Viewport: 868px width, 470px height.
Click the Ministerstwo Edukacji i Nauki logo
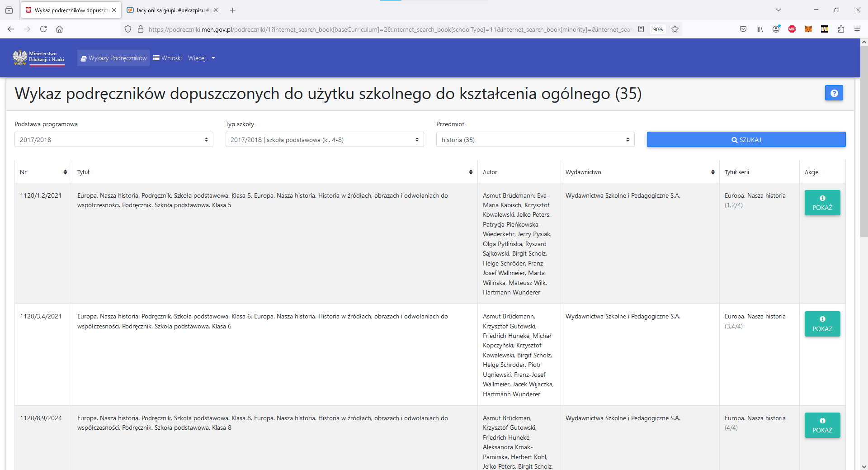[39, 58]
